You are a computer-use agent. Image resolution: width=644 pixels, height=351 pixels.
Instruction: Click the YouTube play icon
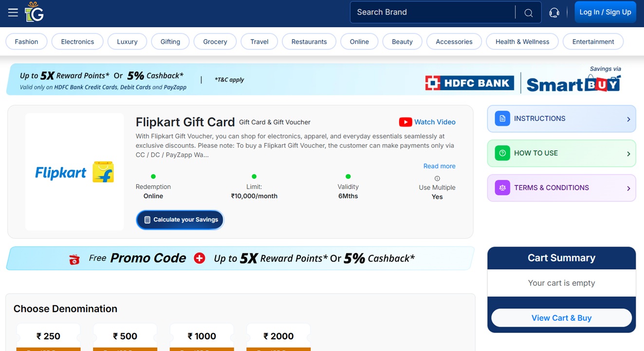coord(405,122)
